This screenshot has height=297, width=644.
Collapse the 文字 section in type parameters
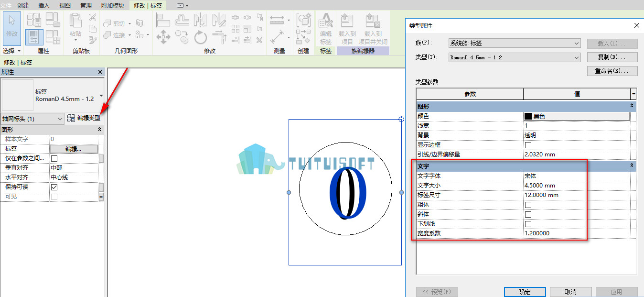click(632, 165)
